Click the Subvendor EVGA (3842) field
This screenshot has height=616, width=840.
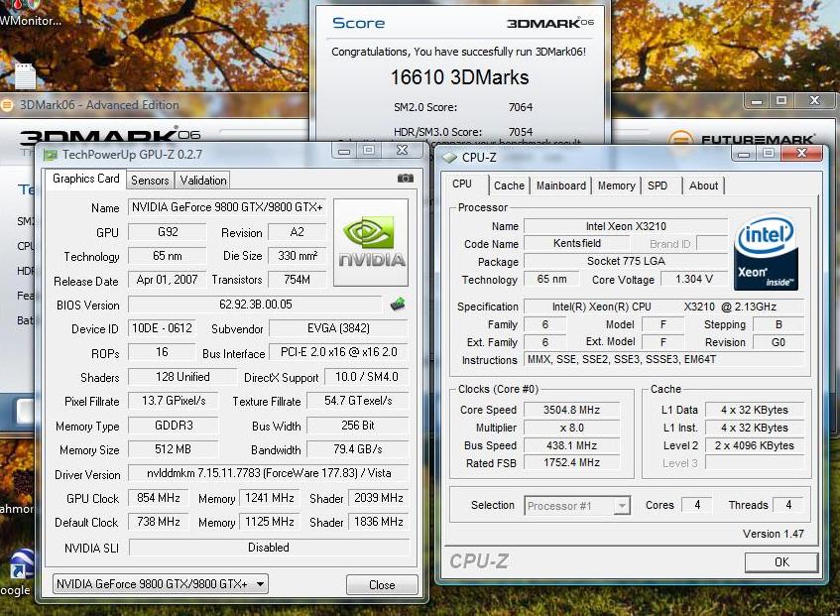[338, 328]
